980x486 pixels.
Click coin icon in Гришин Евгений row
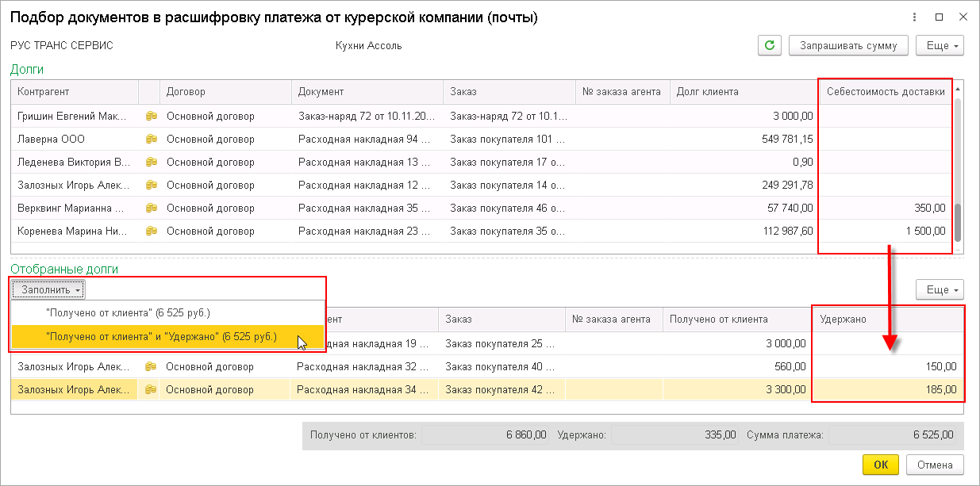point(150,117)
